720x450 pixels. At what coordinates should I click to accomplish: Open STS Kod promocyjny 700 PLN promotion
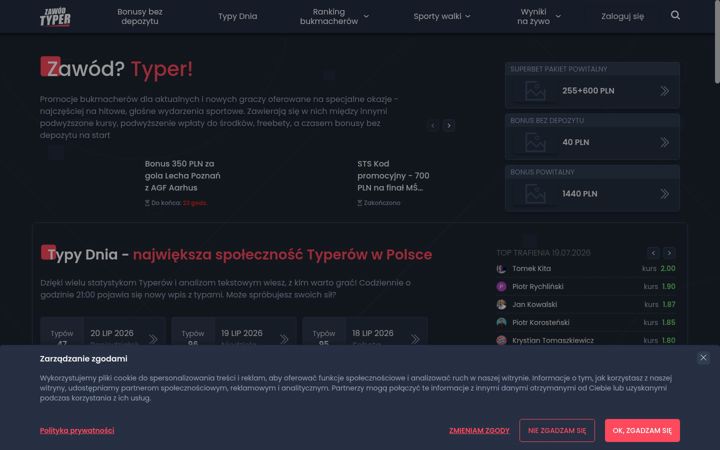pos(394,175)
